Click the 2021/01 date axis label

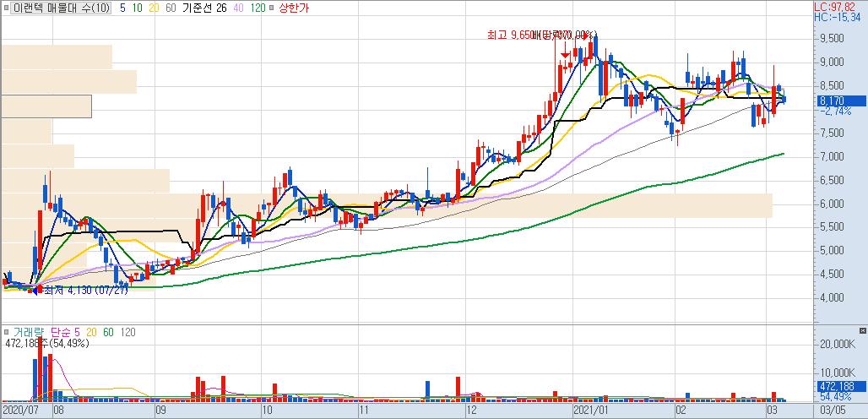[x=591, y=411]
